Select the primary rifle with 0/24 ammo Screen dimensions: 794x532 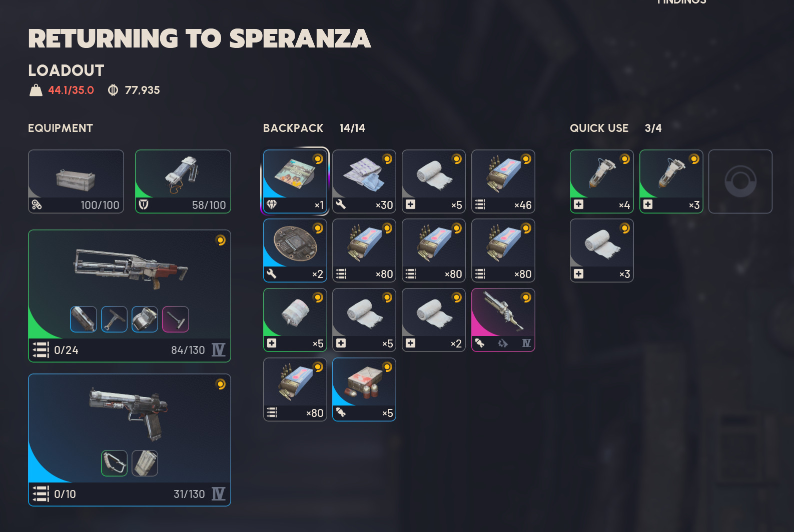point(130,296)
